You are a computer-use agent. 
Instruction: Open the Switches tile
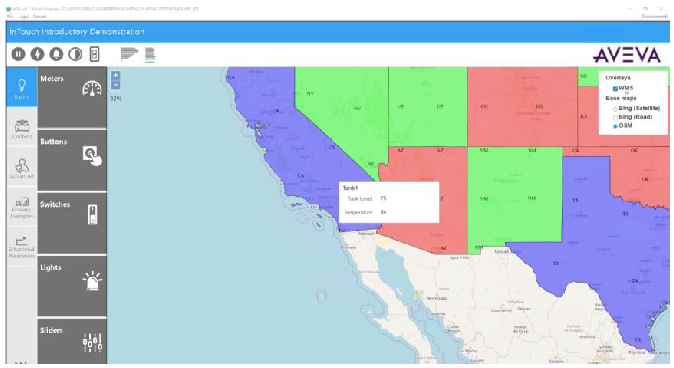point(72,223)
